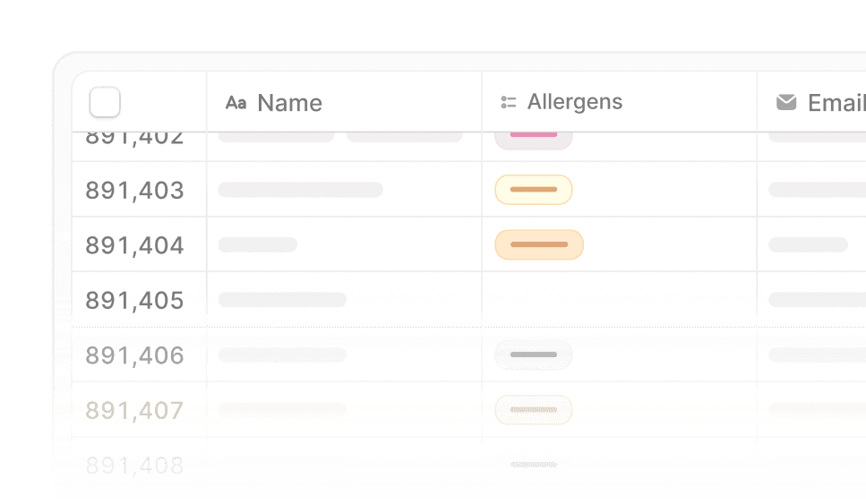Image resolution: width=866 pixels, height=504 pixels.
Task: Click the Name column text-type icon
Action: click(236, 103)
